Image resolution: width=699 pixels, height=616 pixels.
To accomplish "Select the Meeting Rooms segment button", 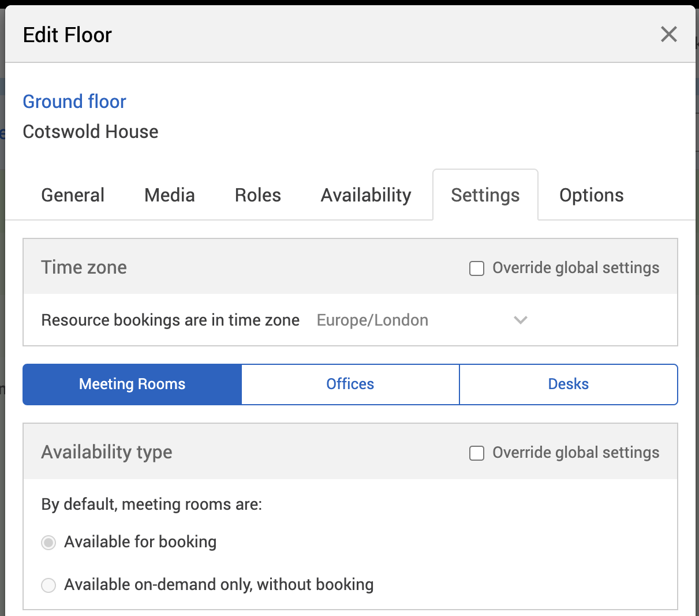I will tap(132, 384).
